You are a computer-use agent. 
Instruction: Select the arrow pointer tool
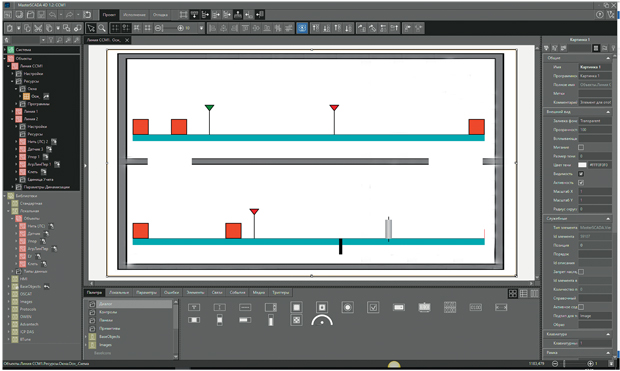tap(91, 28)
